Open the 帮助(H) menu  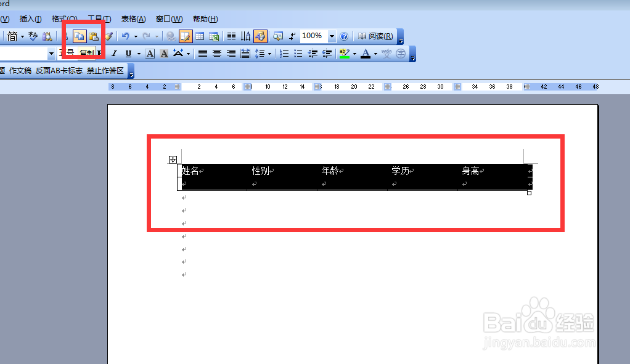pos(205,19)
